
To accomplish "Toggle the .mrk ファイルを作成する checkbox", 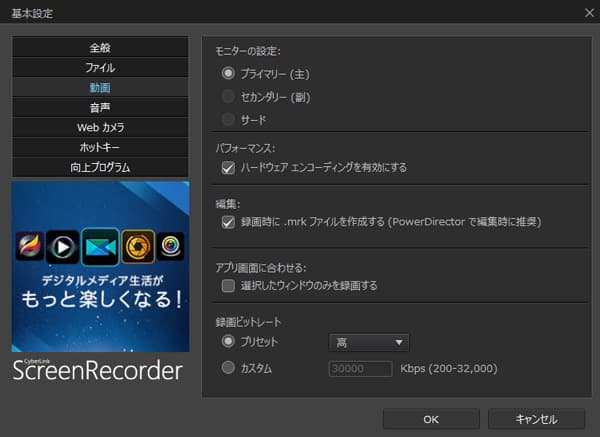I will pyautogui.click(x=228, y=222).
